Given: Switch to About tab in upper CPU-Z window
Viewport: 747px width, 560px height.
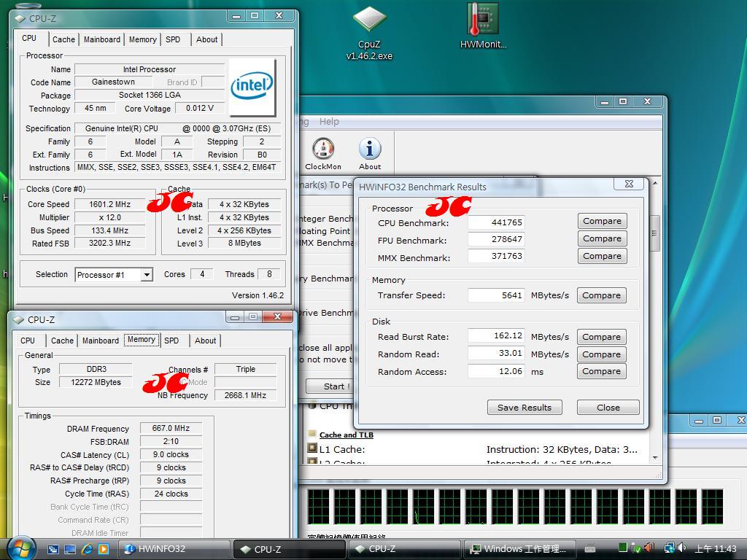Looking at the screenshot, I should [206, 39].
